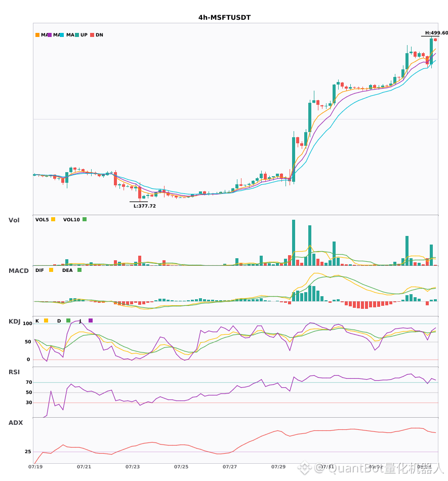448x481 pixels.
Task: Click the KDJ panel label
Action: tap(14, 322)
